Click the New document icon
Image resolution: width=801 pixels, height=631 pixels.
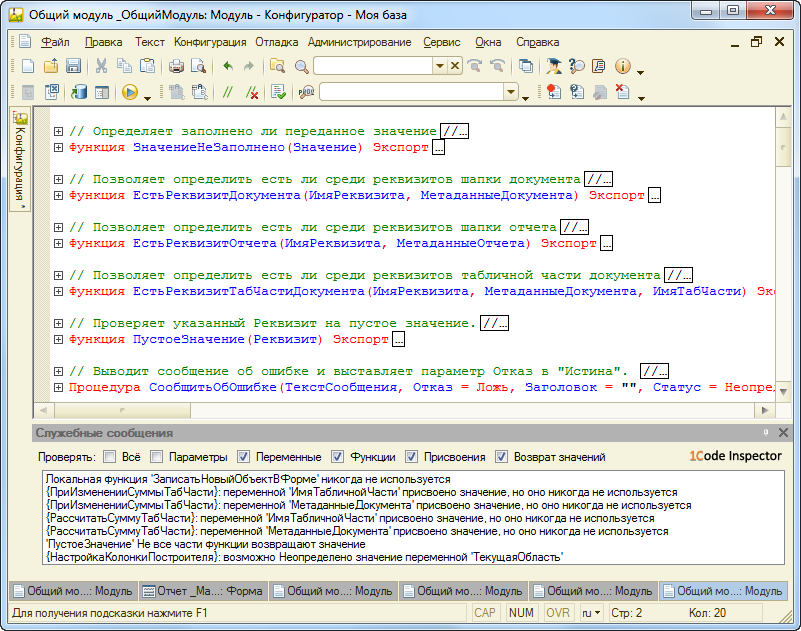[x=28, y=67]
